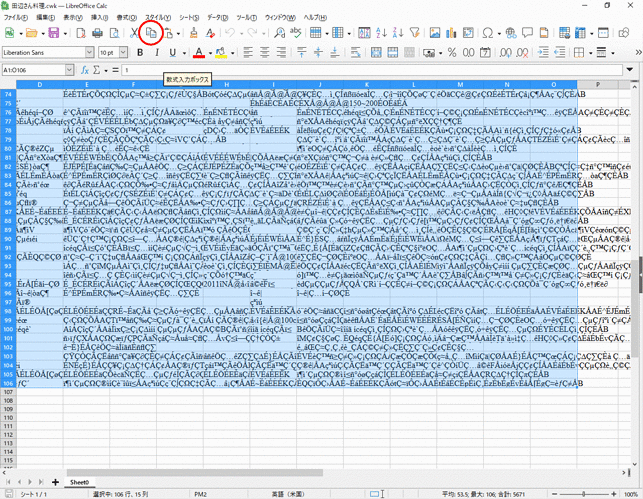Click the Draw Functions shapes icon
The image size is (643, 499).
(x=624, y=33)
